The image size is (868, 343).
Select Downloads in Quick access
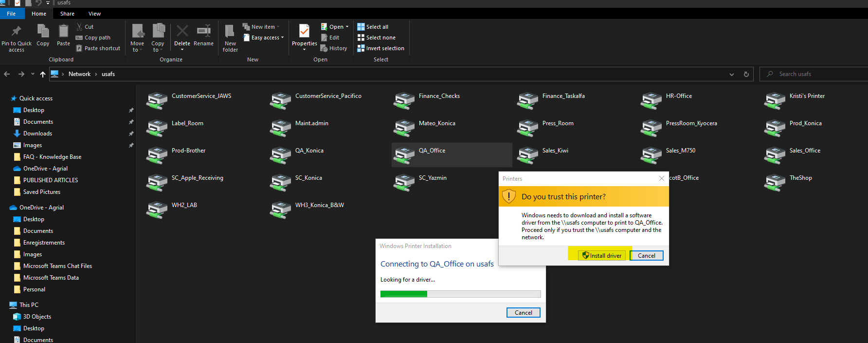tap(37, 133)
